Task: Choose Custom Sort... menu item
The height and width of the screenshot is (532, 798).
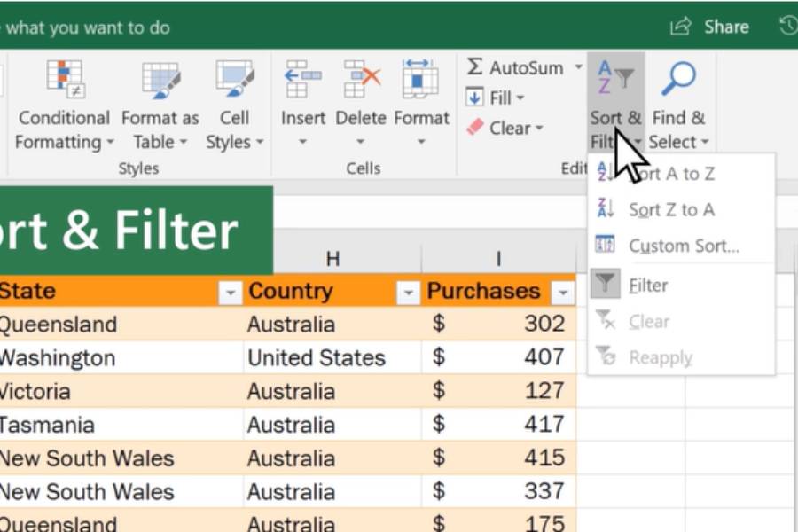Action: (x=681, y=246)
